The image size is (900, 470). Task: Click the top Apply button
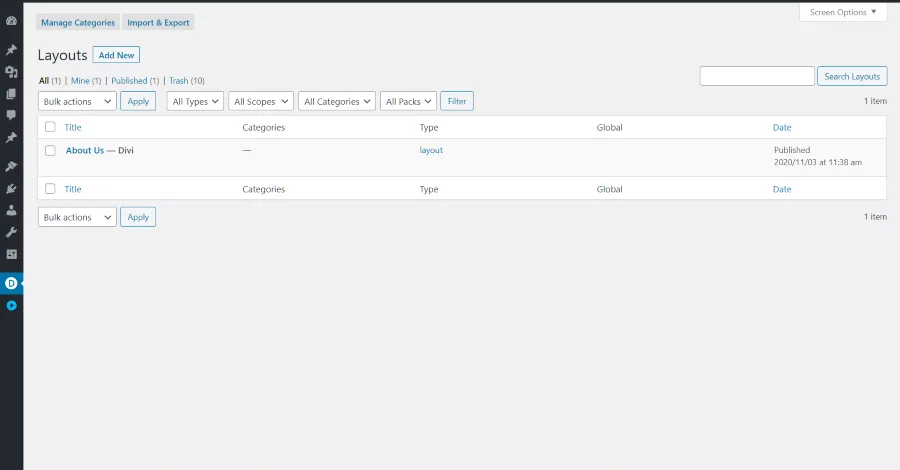coord(138,101)
